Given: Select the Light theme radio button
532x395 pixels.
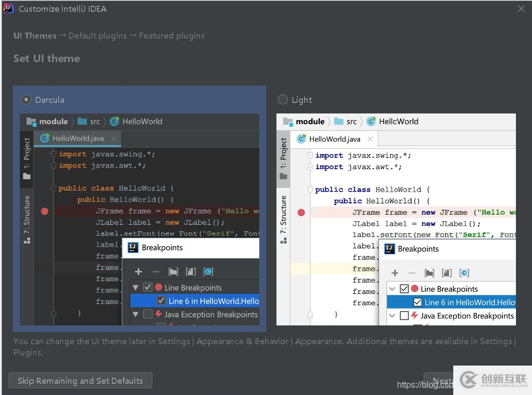Looking at the screenshot, I should (x=283, y=100).
